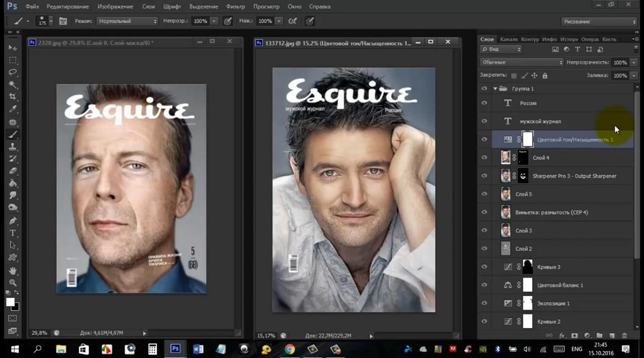Delete layer with trash icon
Image resolution: width=644 pixels, height=358 pixels.
click(x=625, y=335)
